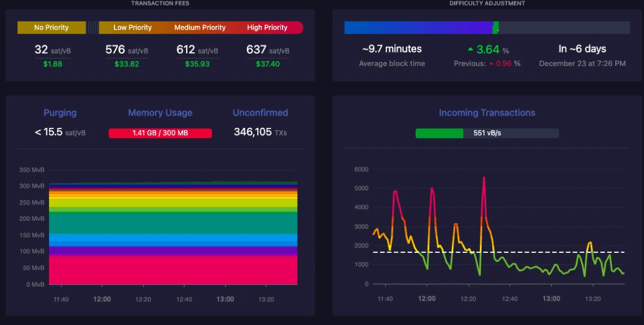
Task: Click the red down-arrow beside previous 0.96 %
Action: 491,64
